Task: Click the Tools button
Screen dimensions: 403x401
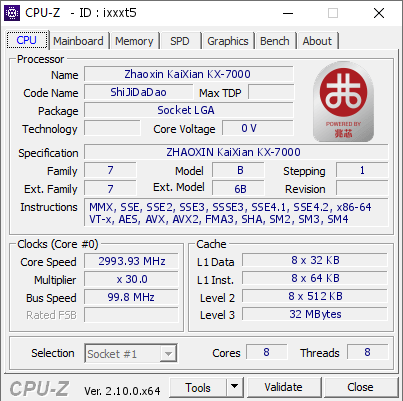Action: click(x=198, y=387)
